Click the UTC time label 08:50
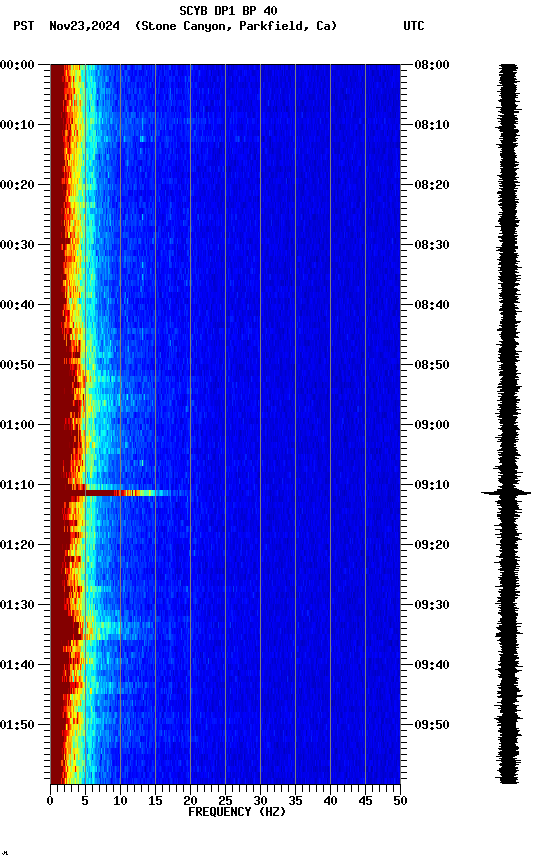 [432, 365]
